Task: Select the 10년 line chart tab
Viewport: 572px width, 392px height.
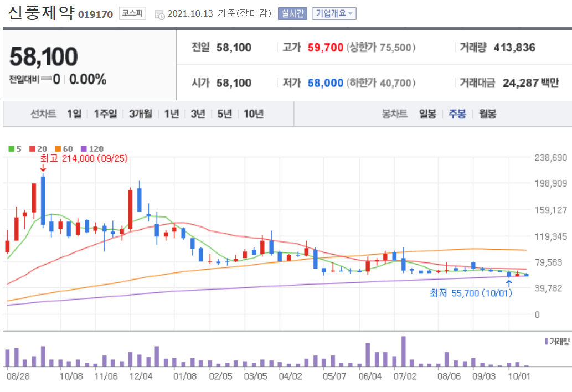Action: click(254, 114)
